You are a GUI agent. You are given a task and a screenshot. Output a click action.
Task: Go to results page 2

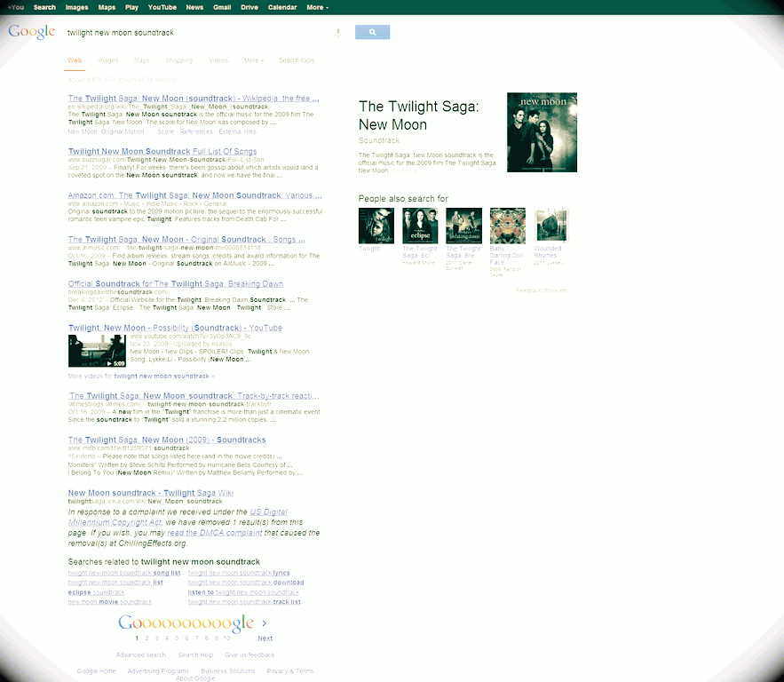[x=147, y=638]
